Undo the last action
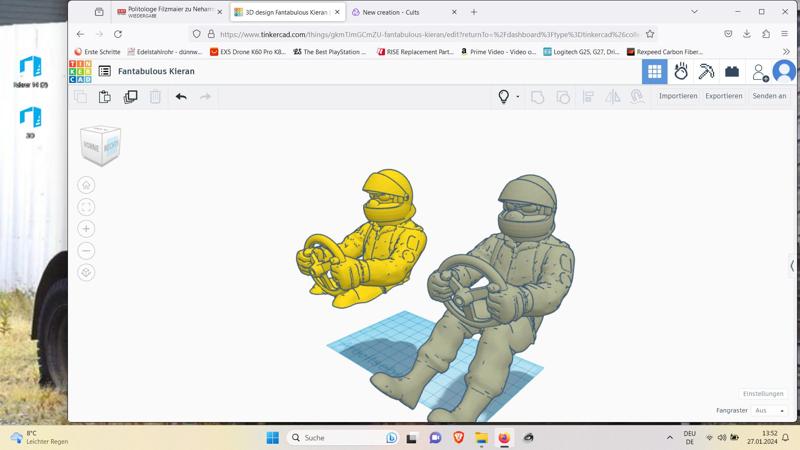Image resolution: width=800 pixels, height=450 pixels. coord(181,96)
